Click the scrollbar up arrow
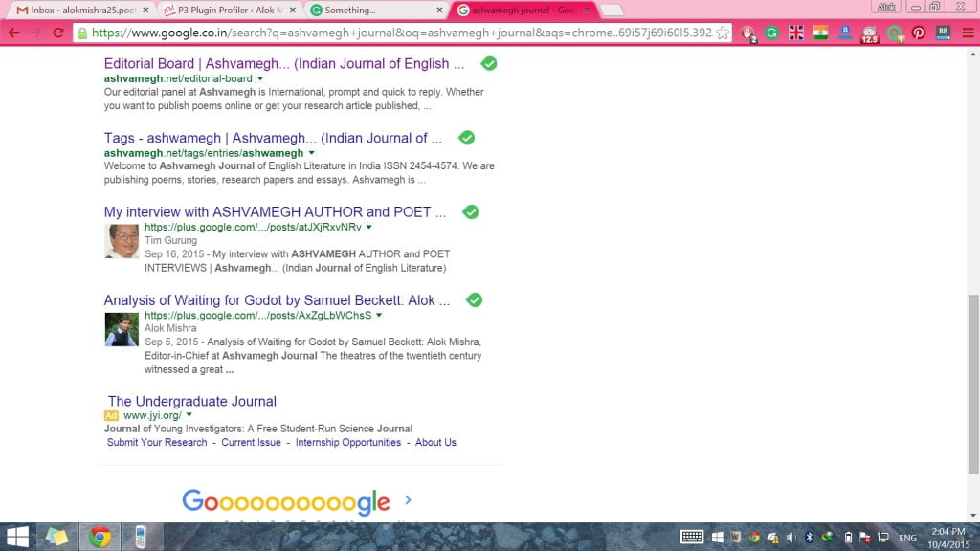The width and height of the screenshot is (980, 551). coord(973,55)
